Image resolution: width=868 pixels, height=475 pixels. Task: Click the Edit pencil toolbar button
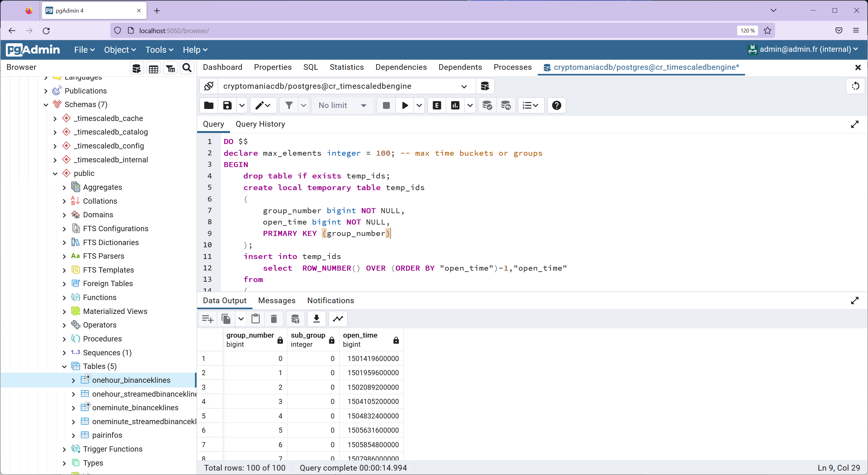(263, 105)
